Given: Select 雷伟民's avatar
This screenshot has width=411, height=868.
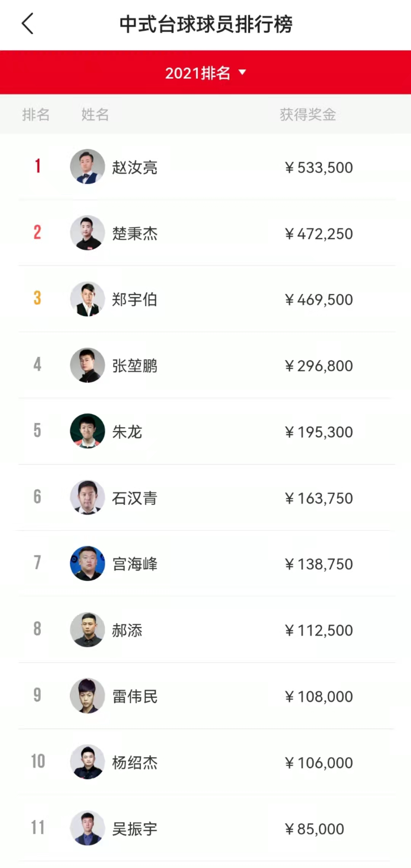Looking at the screenshot, I should coord(88,696).
